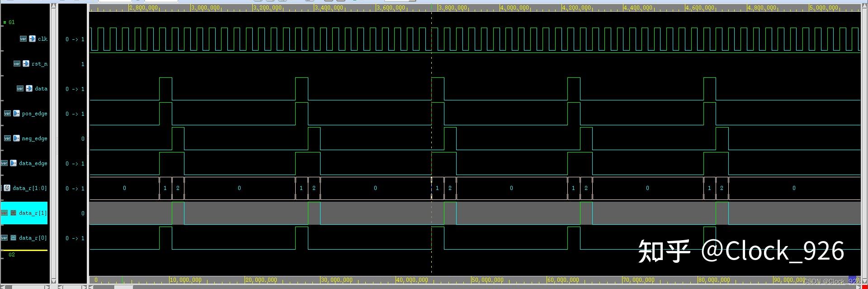
Task: Click the waveform horizontal scrollbar thumb
Action: [x=123, y=287]
